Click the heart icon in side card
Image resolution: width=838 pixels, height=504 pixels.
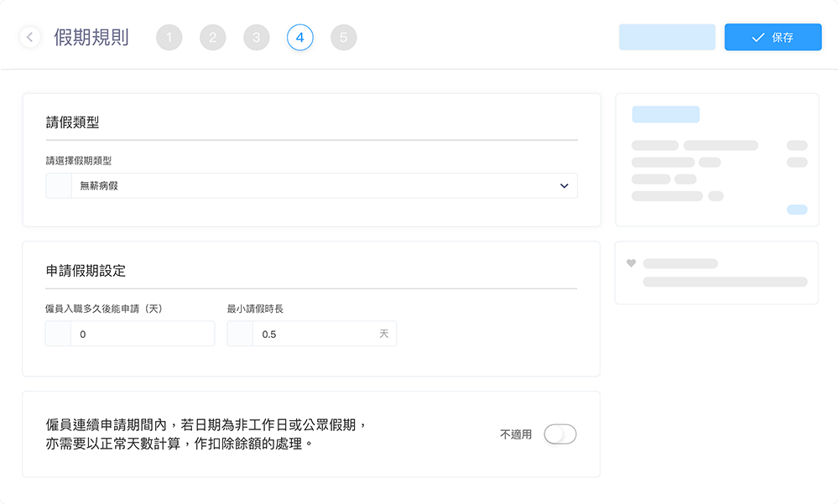point(631,263)
